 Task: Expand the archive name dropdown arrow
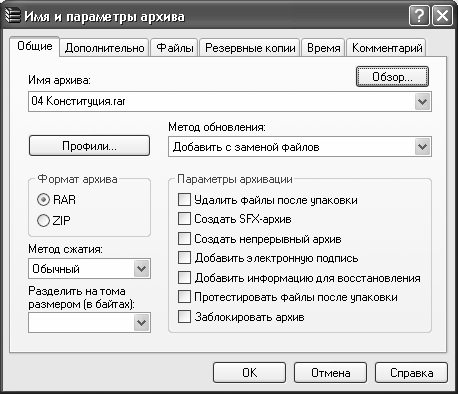click(x=422, y=101)
